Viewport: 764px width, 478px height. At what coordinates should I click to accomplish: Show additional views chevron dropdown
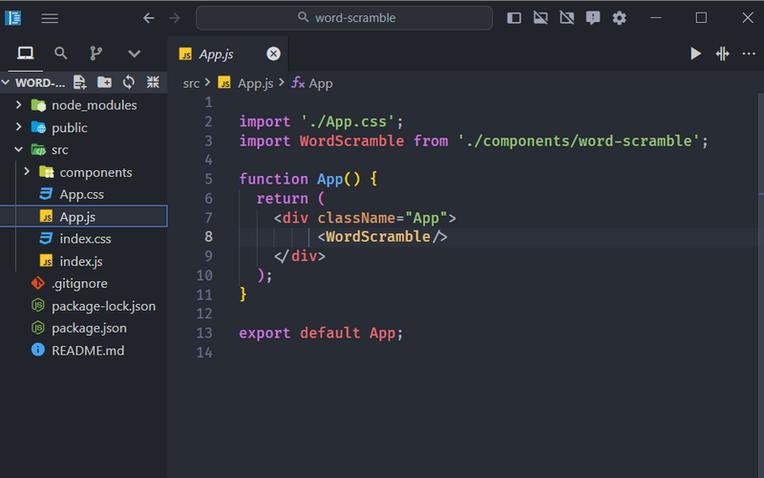click(134, 54)
